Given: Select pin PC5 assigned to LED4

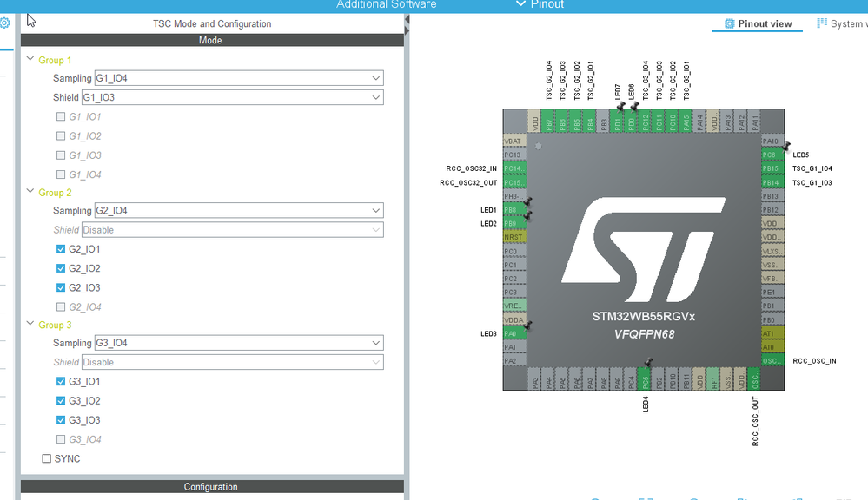Looking at the screenshot, I should click(x=645, y=378).
